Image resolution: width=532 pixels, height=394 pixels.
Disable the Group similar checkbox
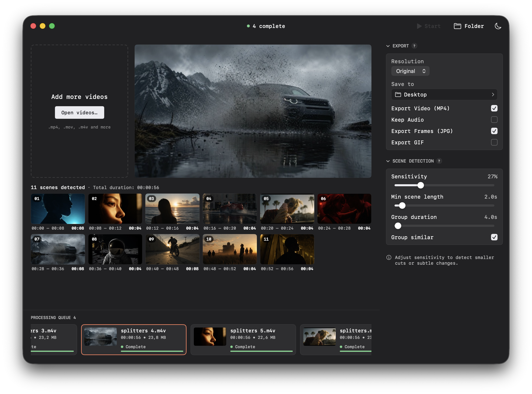click(494, 237)
